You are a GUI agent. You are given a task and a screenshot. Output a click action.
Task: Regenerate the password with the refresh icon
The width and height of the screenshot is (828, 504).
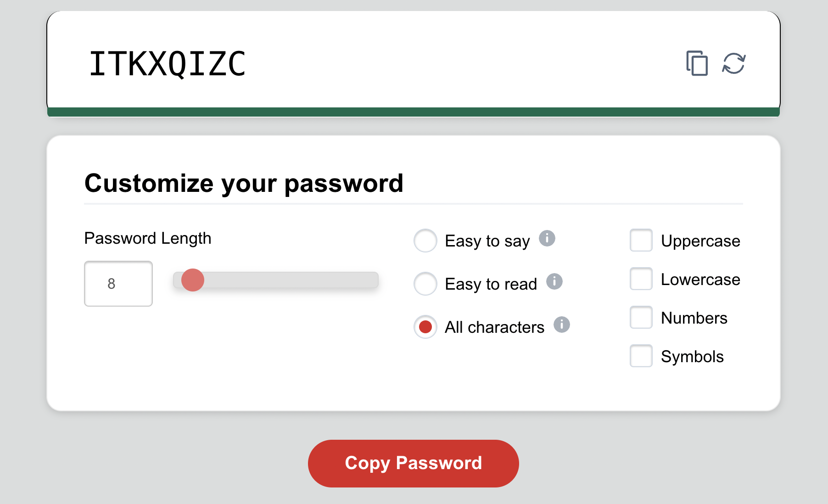click(734, 63)
